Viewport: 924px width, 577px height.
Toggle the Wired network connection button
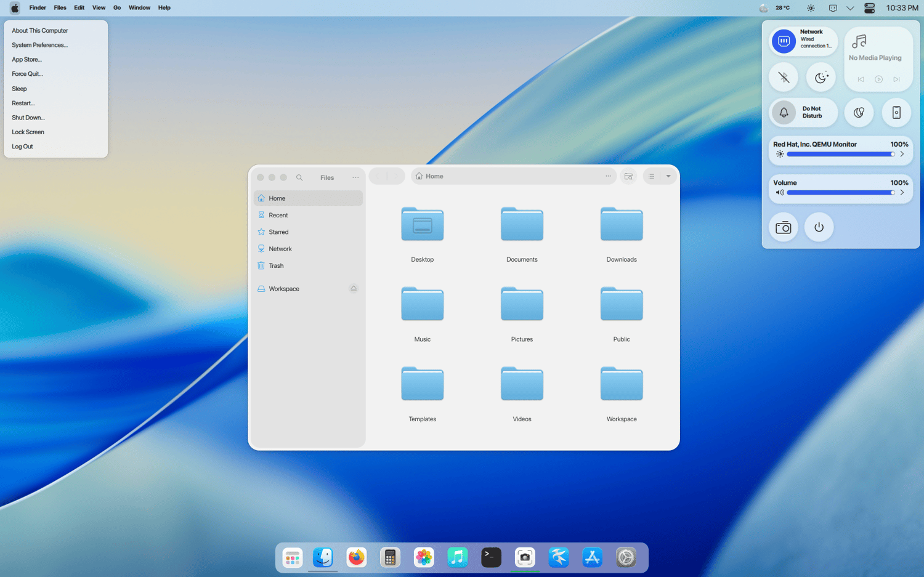click(x=784, y=41)
